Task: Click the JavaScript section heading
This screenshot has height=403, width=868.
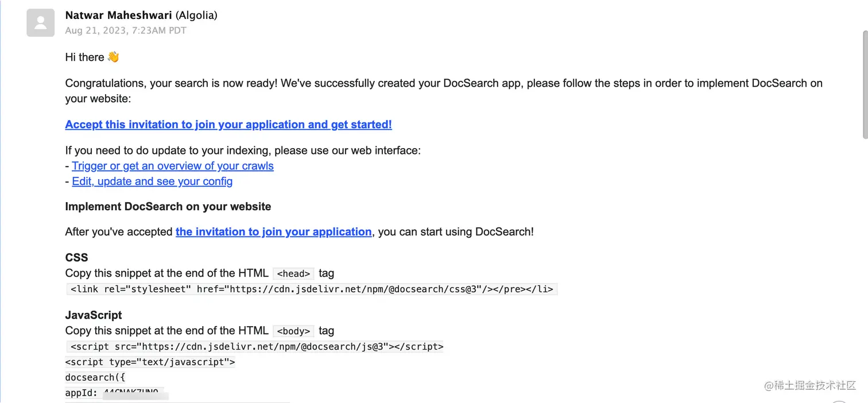Action: pos(94,315)
